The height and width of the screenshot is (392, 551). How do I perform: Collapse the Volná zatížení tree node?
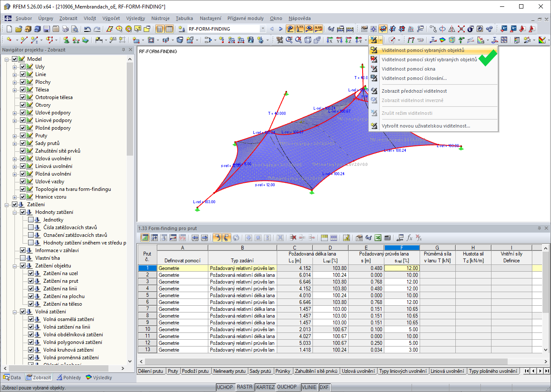point(15,312)
